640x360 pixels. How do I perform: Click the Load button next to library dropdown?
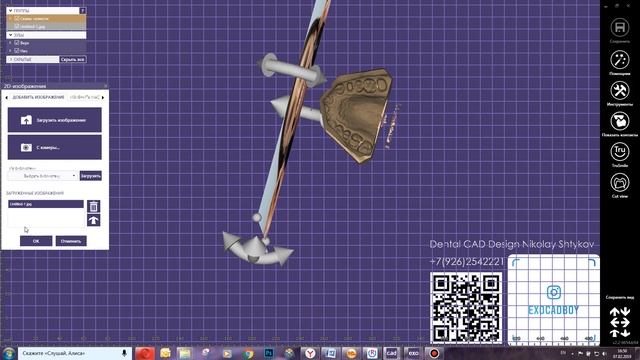pyautogui.click(x=91, y=176)
